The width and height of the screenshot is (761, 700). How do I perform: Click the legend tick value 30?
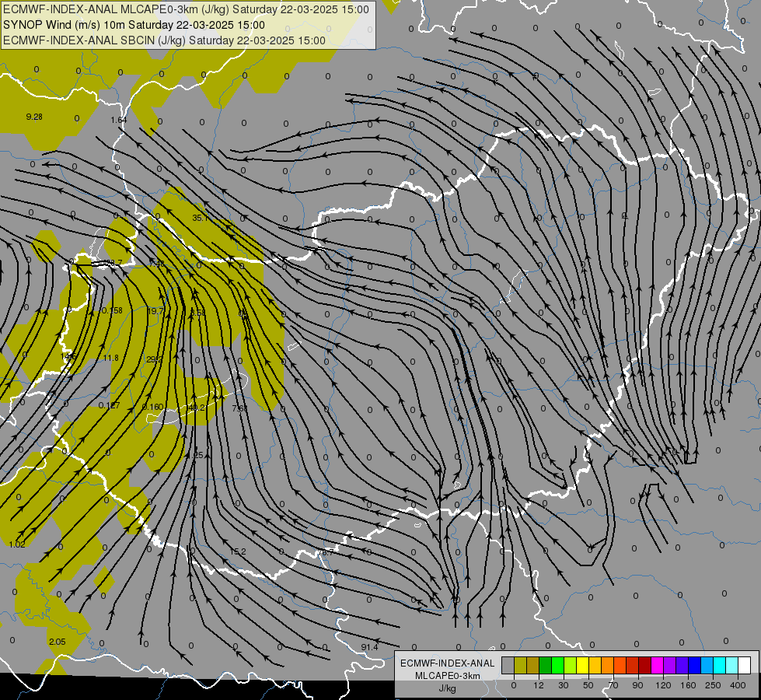[x=564, y=685]
